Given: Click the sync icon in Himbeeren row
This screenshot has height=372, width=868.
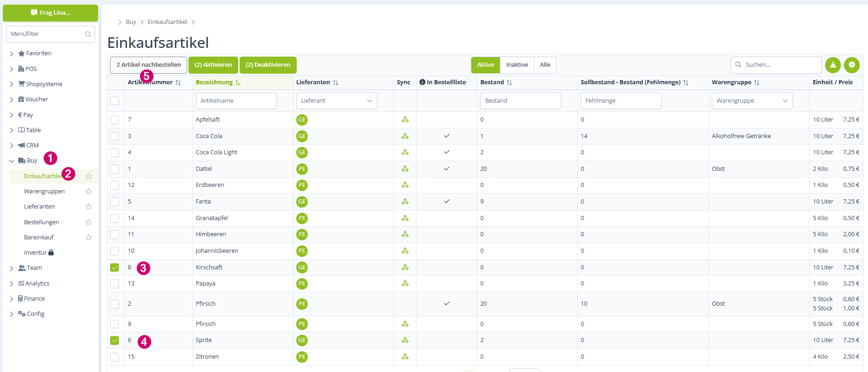Looking at the screenshot, I should pos(405,234).
